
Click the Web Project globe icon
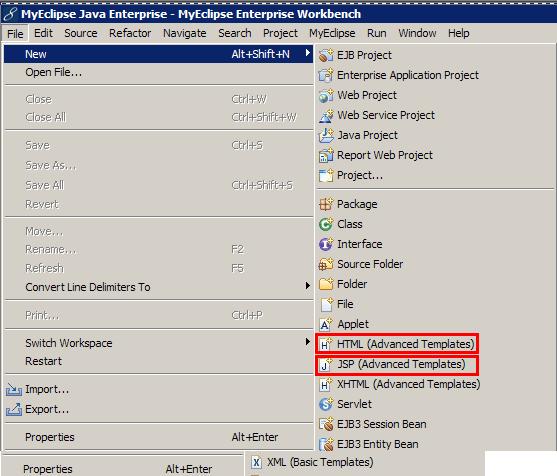point(326,95)
